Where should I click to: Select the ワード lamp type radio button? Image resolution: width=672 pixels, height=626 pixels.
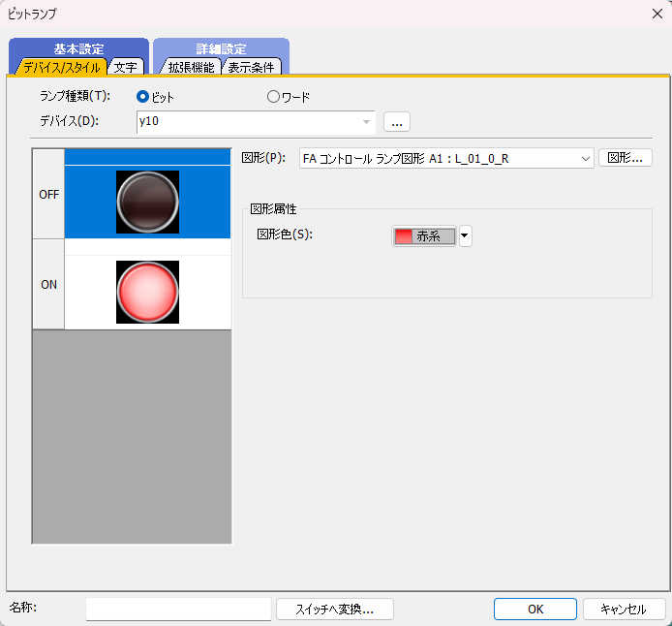point(273,97)
